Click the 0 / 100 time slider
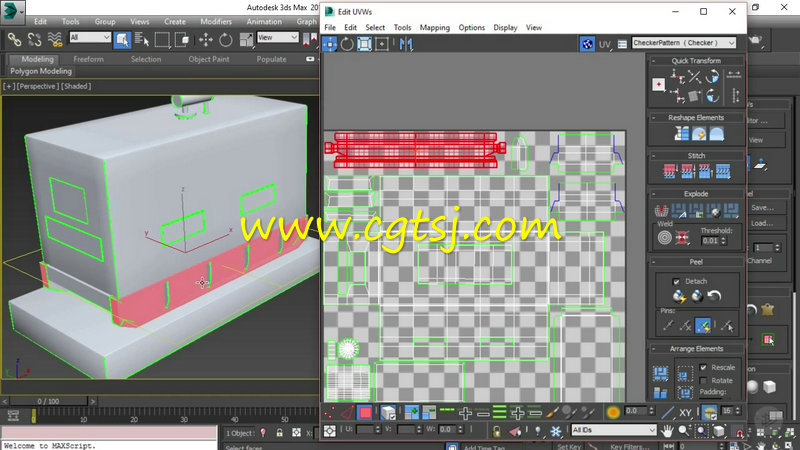This screenshot has height=450, width=800. (48, 402)
